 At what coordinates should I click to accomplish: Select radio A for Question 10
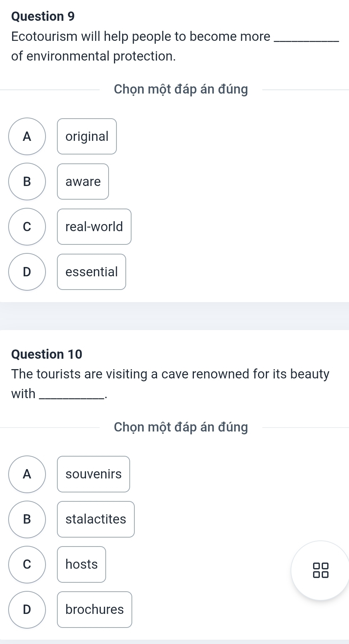pos(27,474)
